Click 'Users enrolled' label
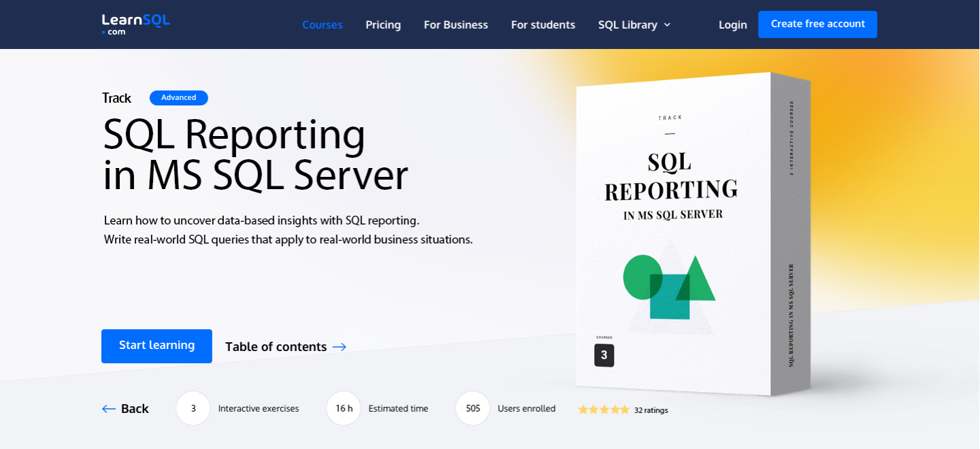This screenshot has width=980, height=449. [x=527, y=409]
